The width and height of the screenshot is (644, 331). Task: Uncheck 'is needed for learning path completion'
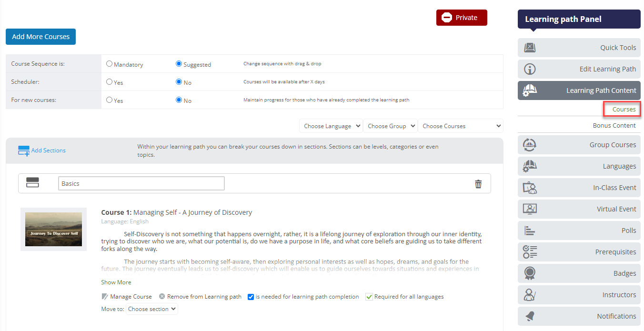click(251, 296)
